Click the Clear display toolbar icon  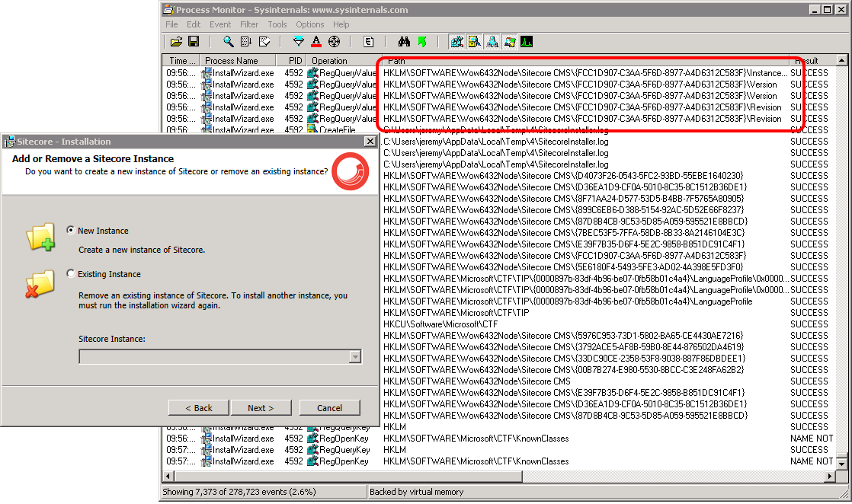[x=264, y=42]
